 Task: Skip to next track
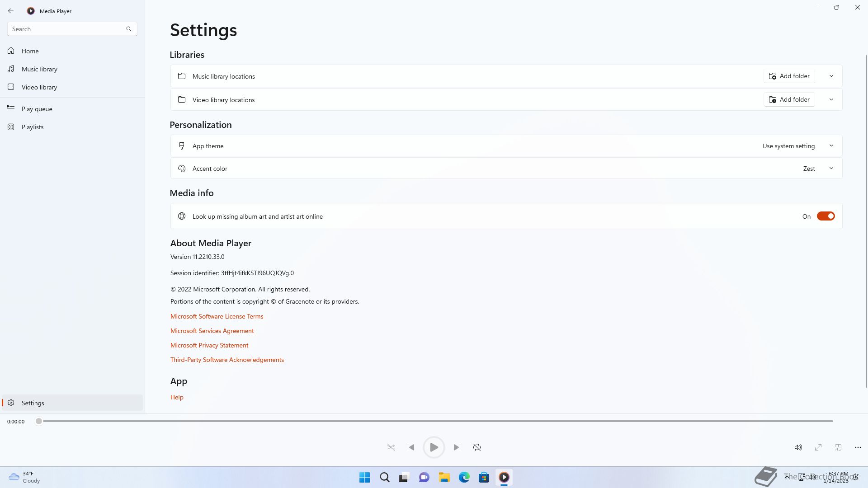coord(457,447)
